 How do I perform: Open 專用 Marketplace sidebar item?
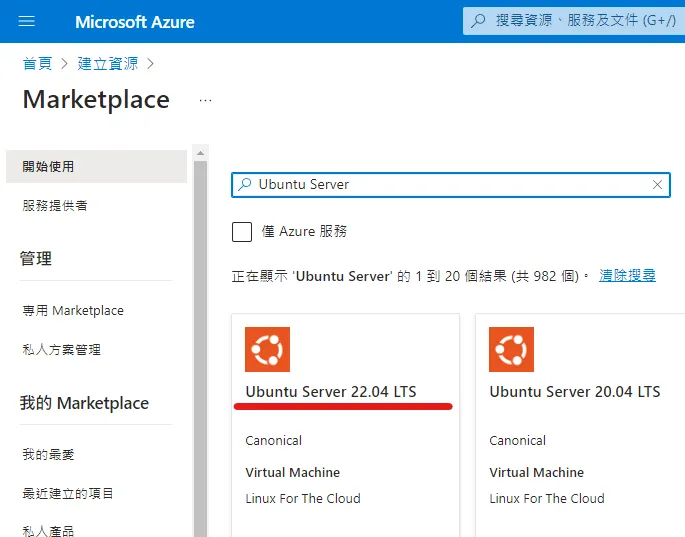(x=73, y=311)
